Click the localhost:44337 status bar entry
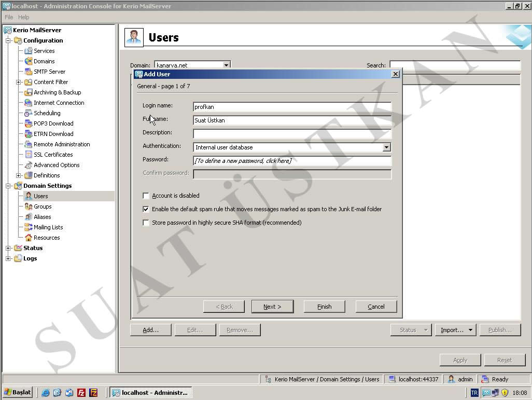The image size is (532, 400). coord(414,379)
